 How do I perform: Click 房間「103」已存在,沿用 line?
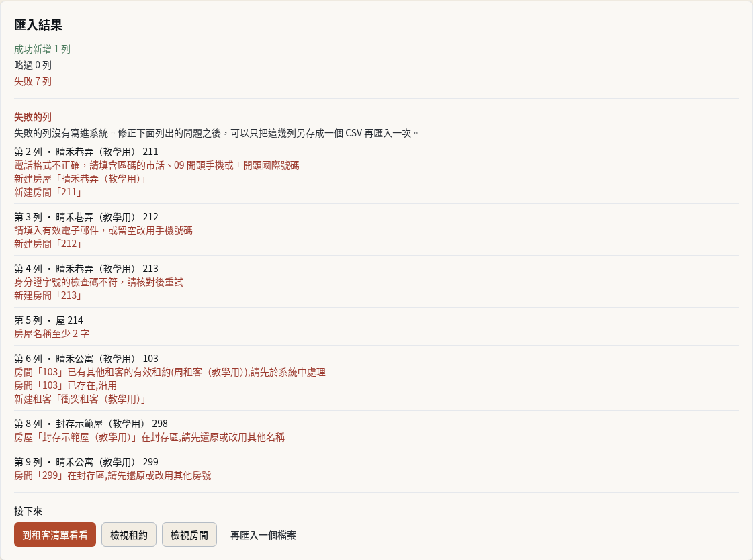coord(65,386)
